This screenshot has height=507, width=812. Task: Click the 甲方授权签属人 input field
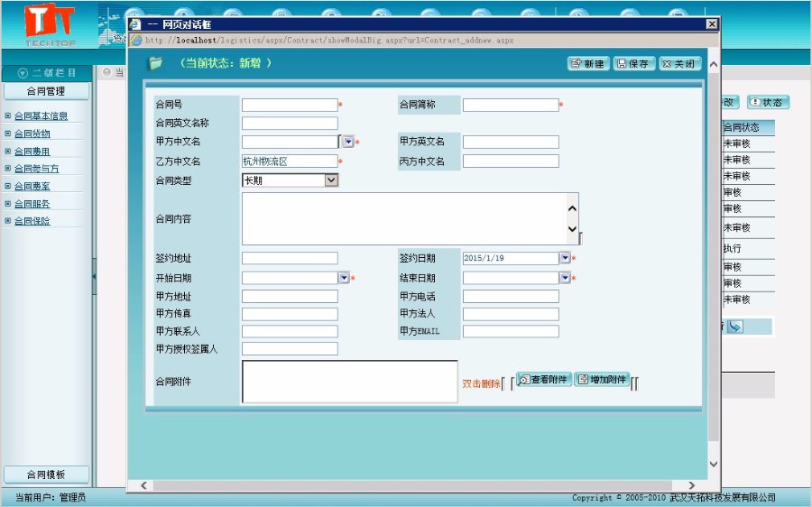(x=290, y=348)
